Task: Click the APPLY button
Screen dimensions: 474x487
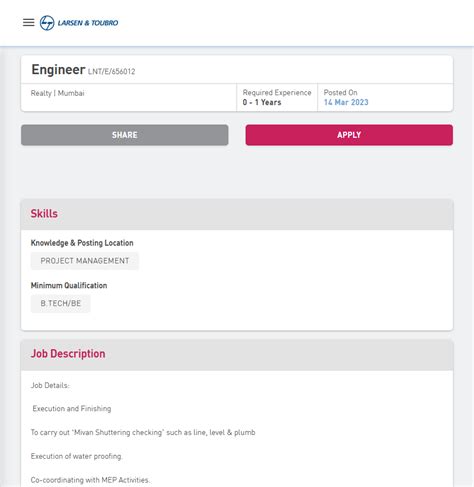Action: (x=349, y=135)
